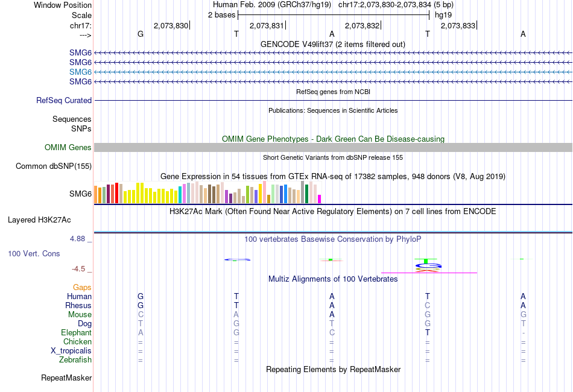Open the Short Genetic Variants from dbSNP title
Viewport: 573px width, 392px height.
click(x=333, y=157)
